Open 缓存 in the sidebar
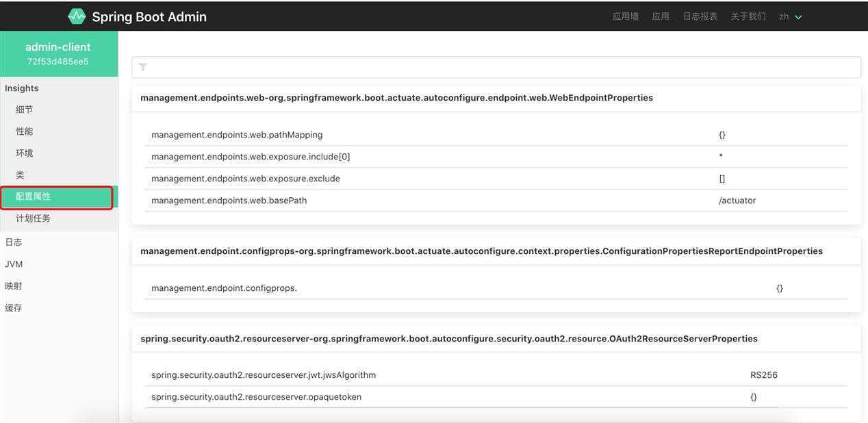 tap(14, 308)
